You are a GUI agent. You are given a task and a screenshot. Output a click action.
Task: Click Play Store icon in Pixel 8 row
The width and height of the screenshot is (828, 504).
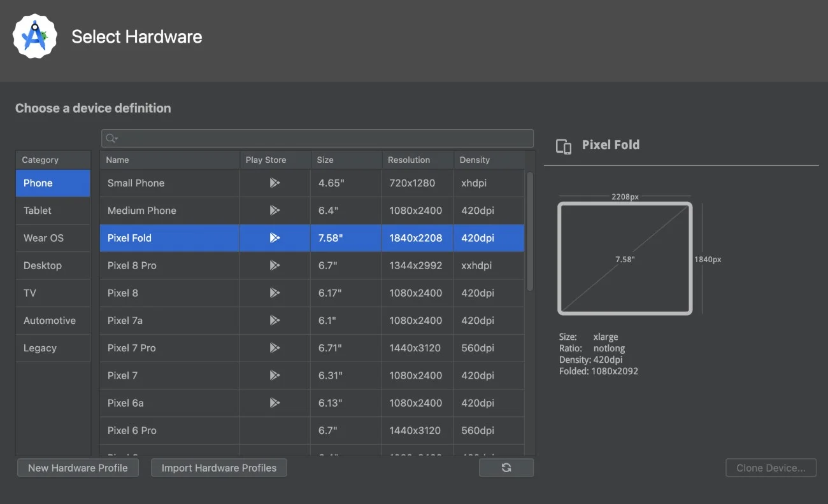(x=275, y=293)
